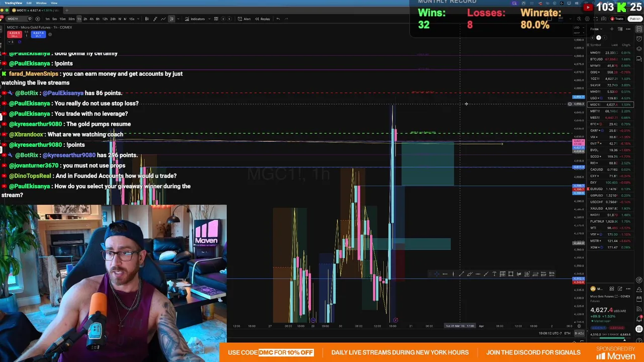Viewport: 644px width, 362px height.
Task: Select the grid table tool in floating toolbar
Action: 502,274
